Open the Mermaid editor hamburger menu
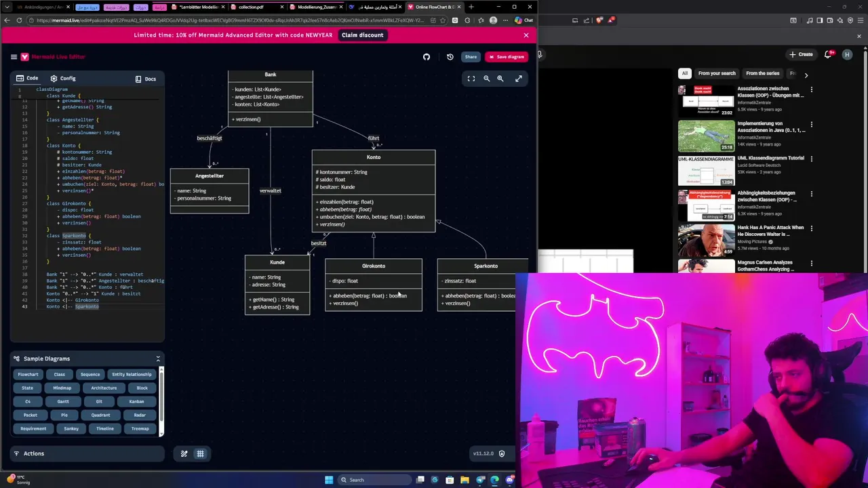Image resolution: width=868 pixels, height=488 pixels. click(14, 57)
